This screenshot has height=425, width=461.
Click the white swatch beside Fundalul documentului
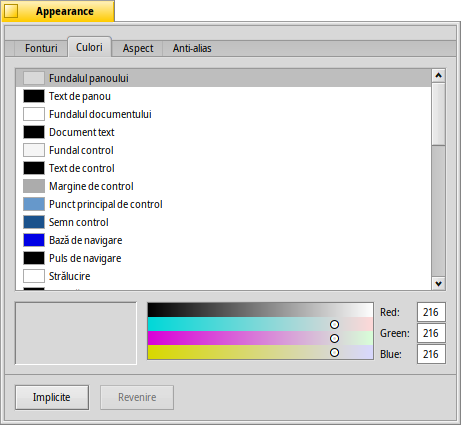pyautogui.click(x=34, y=114)
